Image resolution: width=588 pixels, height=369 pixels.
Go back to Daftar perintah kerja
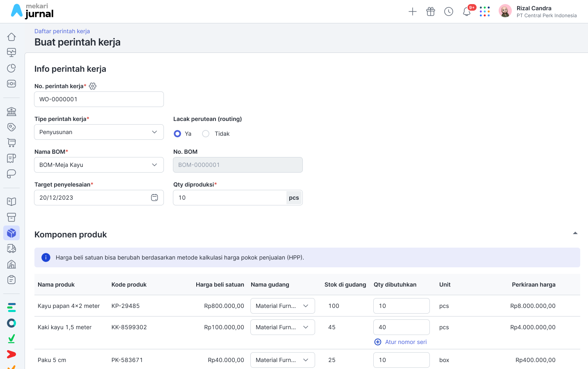click(x=62, y=31)
